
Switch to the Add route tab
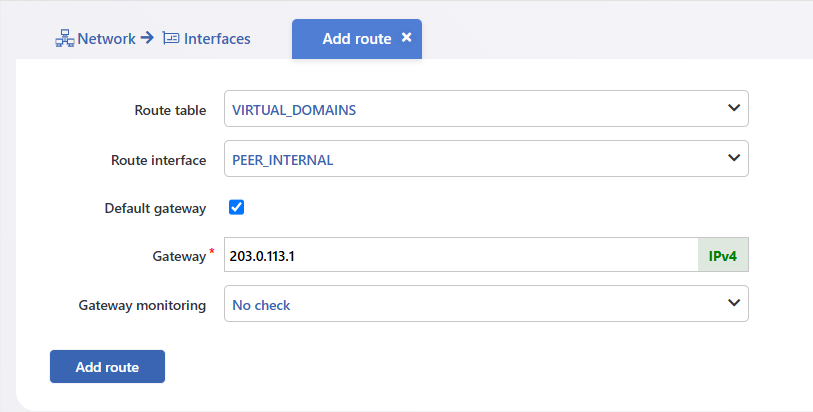tap(357, 39)
